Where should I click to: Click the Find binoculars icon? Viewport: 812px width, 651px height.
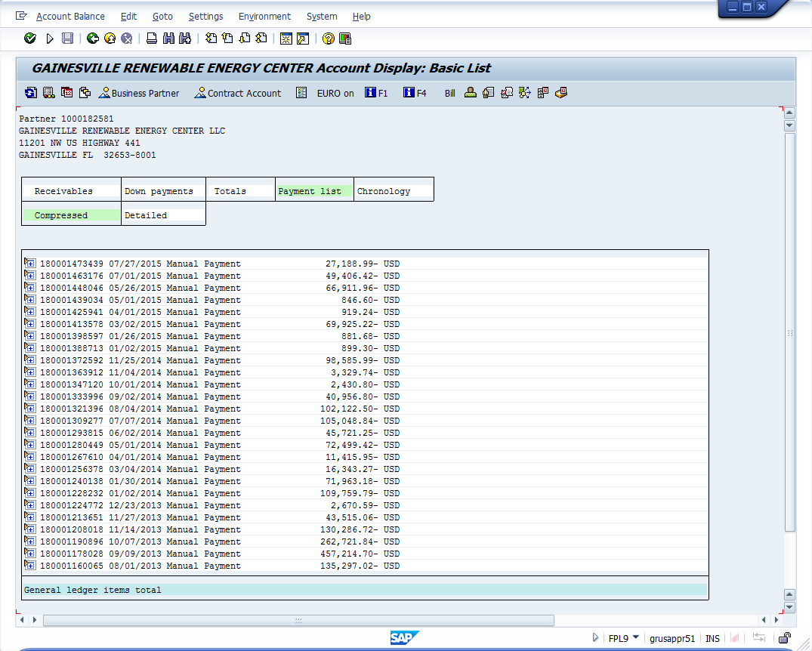pyautogui.click(x=168, y=39)
